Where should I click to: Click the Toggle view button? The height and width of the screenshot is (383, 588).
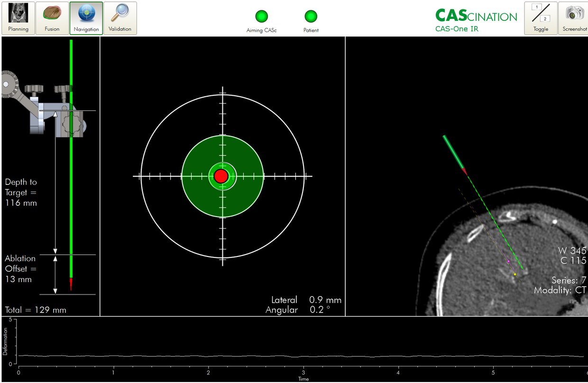pyautogui.click(x=541, y=18)
